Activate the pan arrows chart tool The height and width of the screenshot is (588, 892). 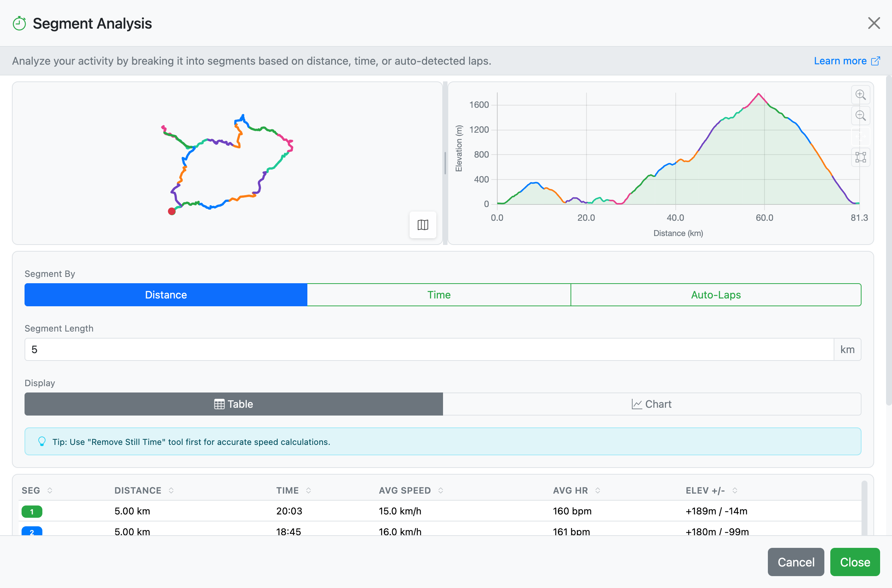[860, 136]
